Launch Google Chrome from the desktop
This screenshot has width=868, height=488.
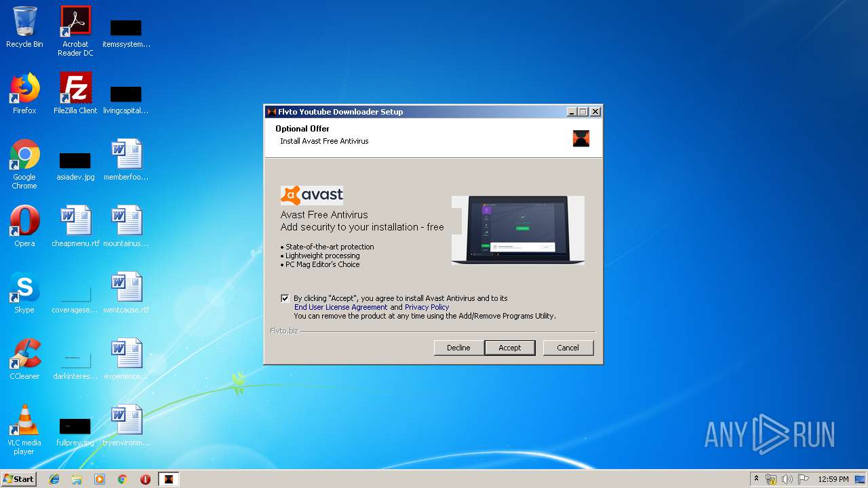[x=24, y=164]
